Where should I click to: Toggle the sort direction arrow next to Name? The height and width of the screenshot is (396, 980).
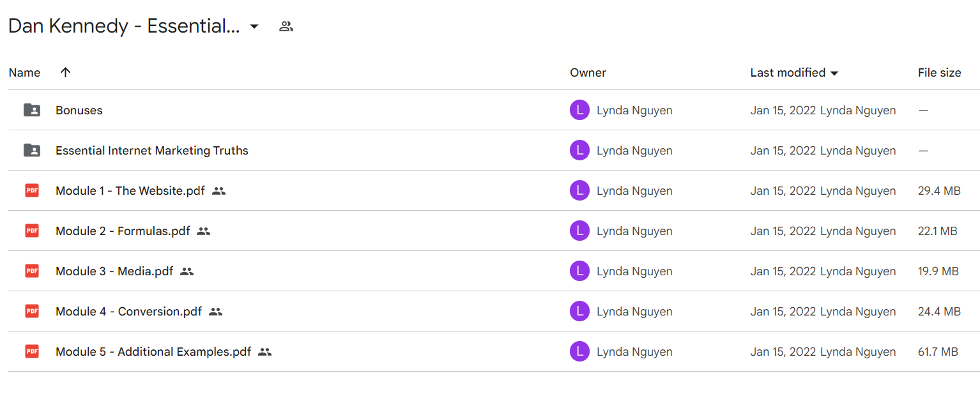[x=65, y=72]
